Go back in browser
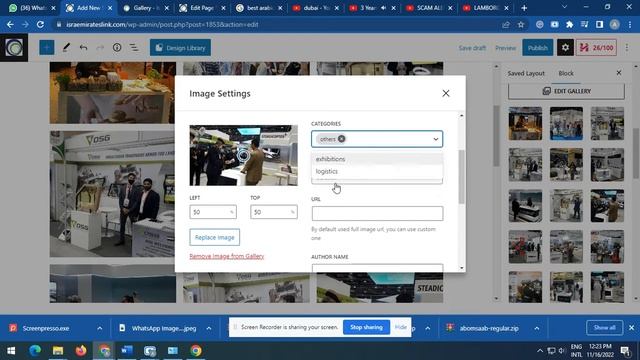 tap(10, 24)
